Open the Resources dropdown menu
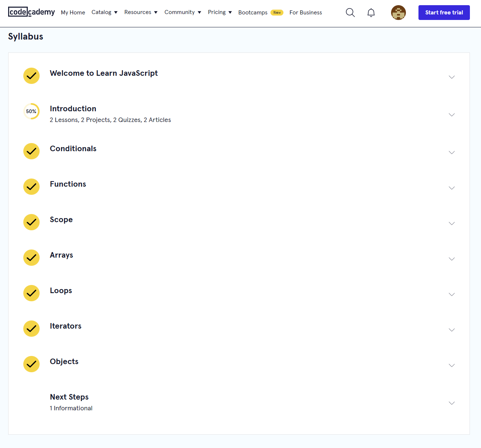The width and height of the screenshot is (481, 448). (141, 12)
